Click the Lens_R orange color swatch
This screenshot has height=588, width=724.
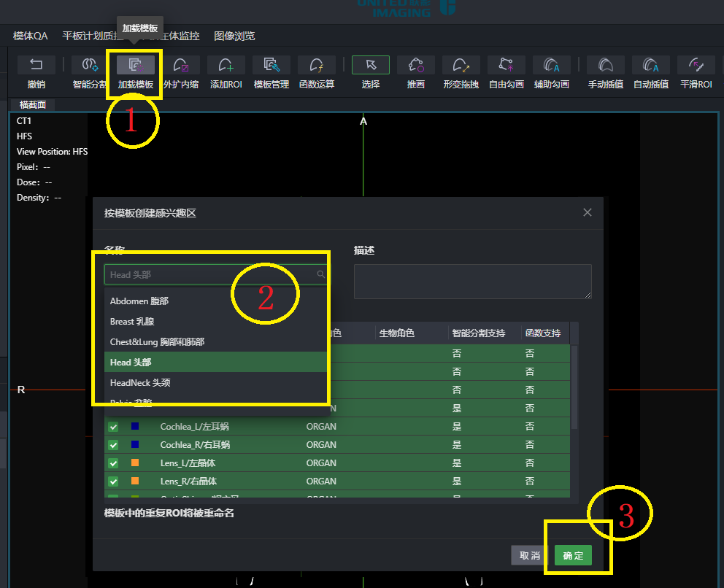pos(135,481)
